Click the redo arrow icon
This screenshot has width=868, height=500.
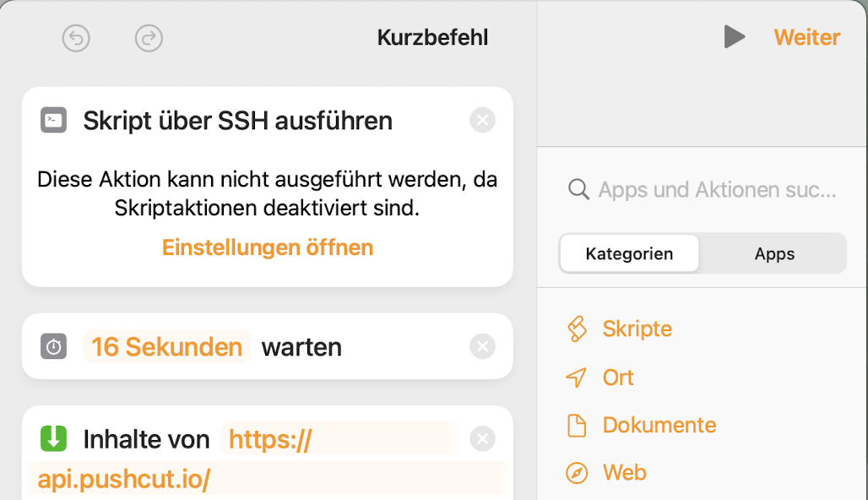(x=149, y=38)
